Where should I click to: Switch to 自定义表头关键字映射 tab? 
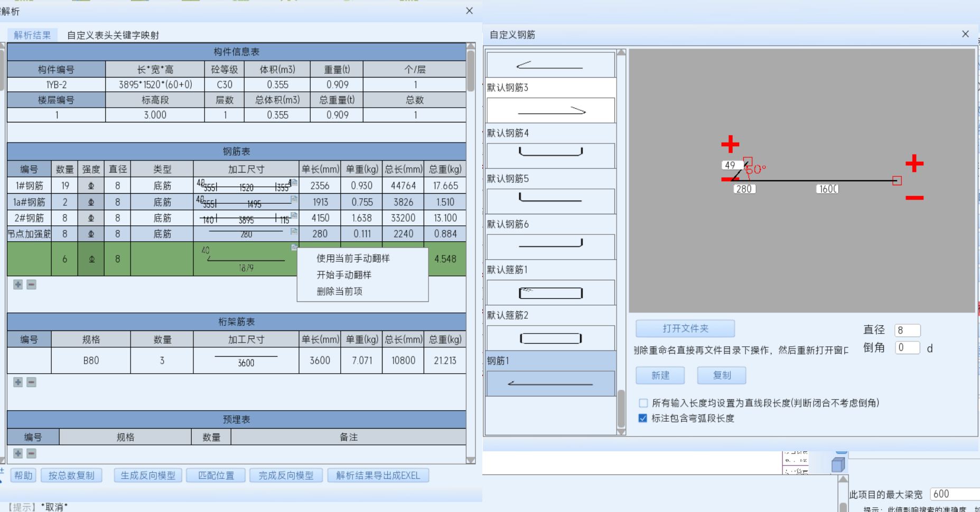(x=113, y=35)
